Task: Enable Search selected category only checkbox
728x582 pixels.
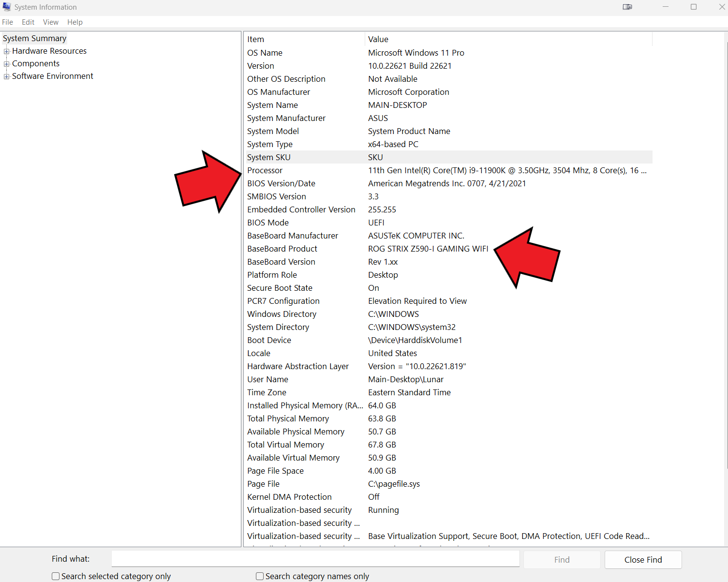Action: 56,576
